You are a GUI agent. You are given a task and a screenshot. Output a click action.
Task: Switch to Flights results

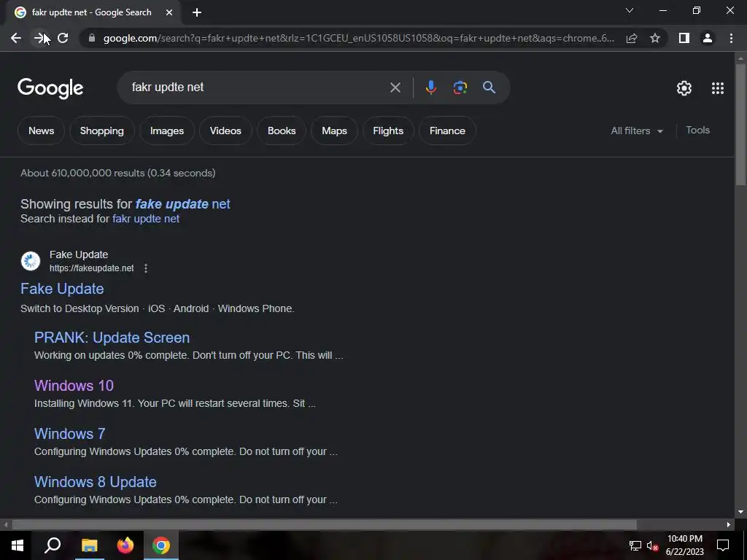click(x=388, y=131)
